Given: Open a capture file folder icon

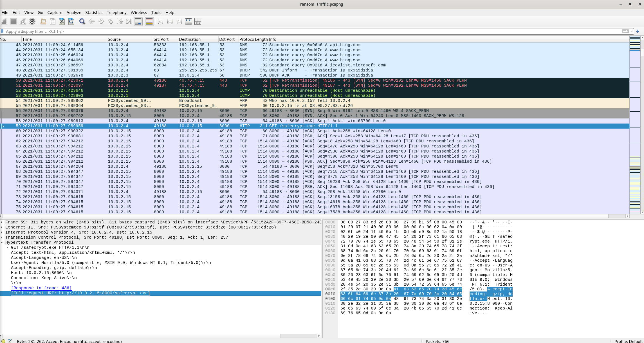Looking at the screenshot, I should 43,21.
